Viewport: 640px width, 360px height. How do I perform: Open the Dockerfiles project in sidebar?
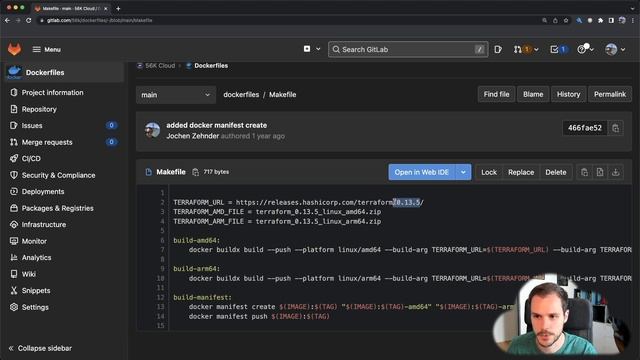[x=64, y=72]
